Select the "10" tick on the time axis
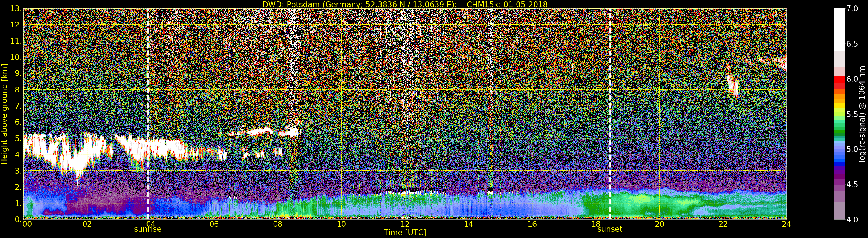Viewport: 868px width, 238px height. pyautogui.click(x=341, y=224)
